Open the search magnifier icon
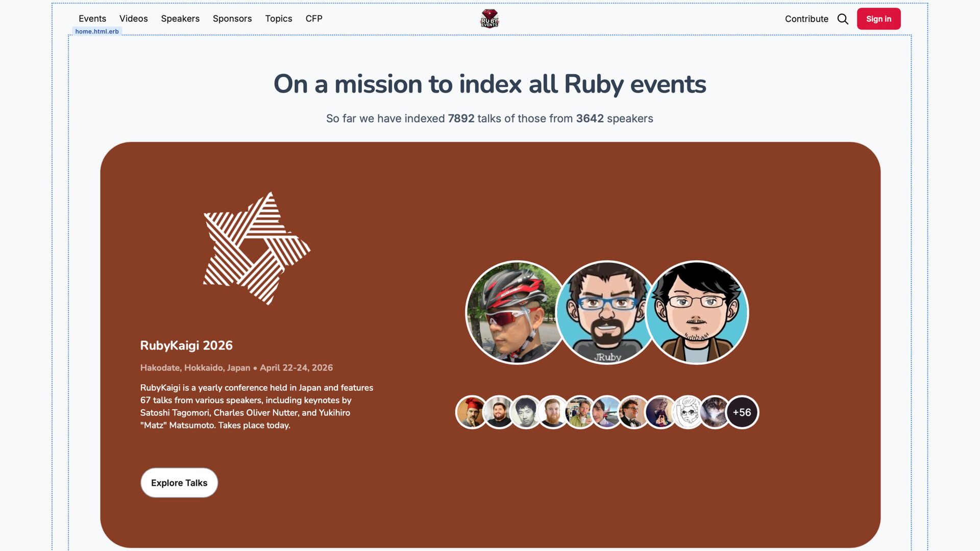 pyautogui.click(x=843, y=19)
